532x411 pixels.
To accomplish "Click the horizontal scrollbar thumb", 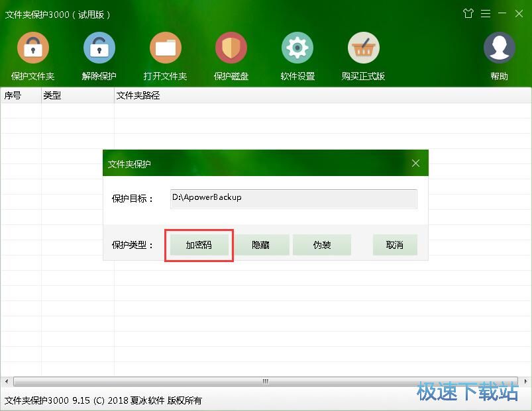I will pyautogui.click(x=266, y=381).
